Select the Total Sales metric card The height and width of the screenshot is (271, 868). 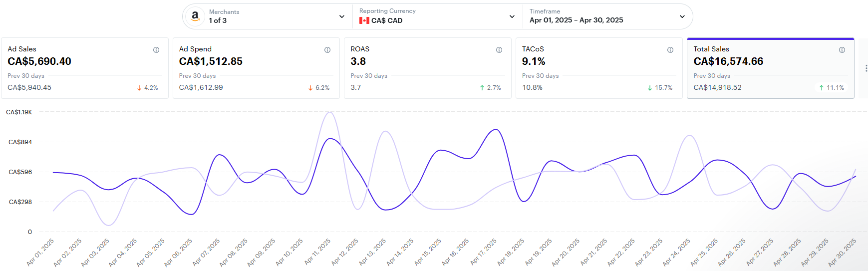pos(770,68)
